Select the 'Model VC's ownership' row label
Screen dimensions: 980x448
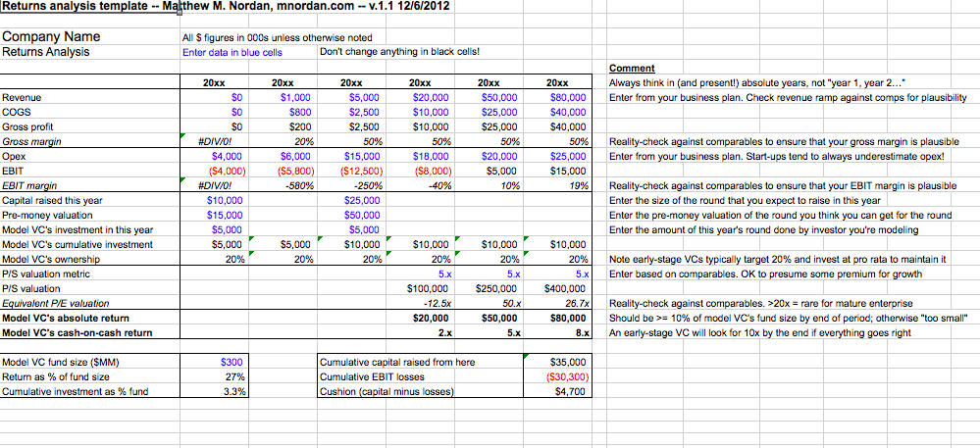[x=51, y=260]
